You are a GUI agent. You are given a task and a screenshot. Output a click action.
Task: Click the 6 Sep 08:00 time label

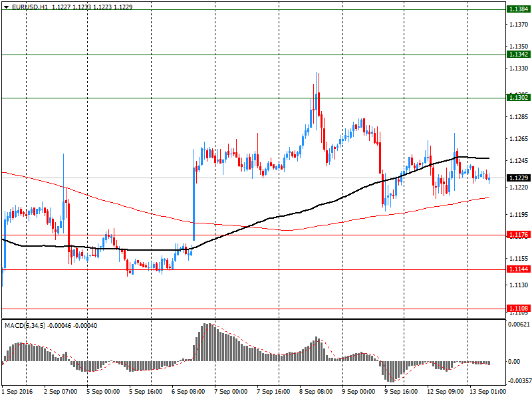(188, 392)
